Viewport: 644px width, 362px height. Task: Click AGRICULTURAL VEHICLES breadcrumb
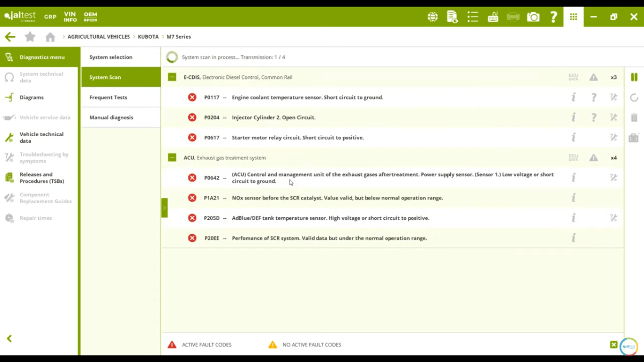(99, 37)
